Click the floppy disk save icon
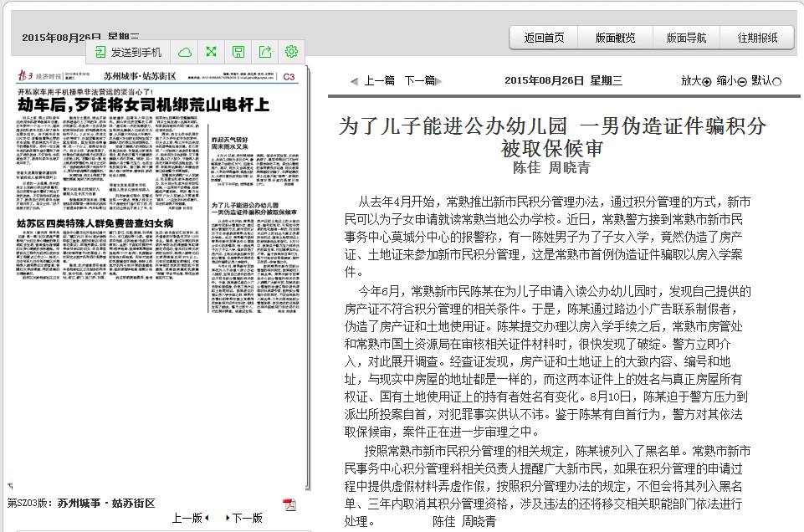Viewport: 804px width, 532px height. [238, 52]
